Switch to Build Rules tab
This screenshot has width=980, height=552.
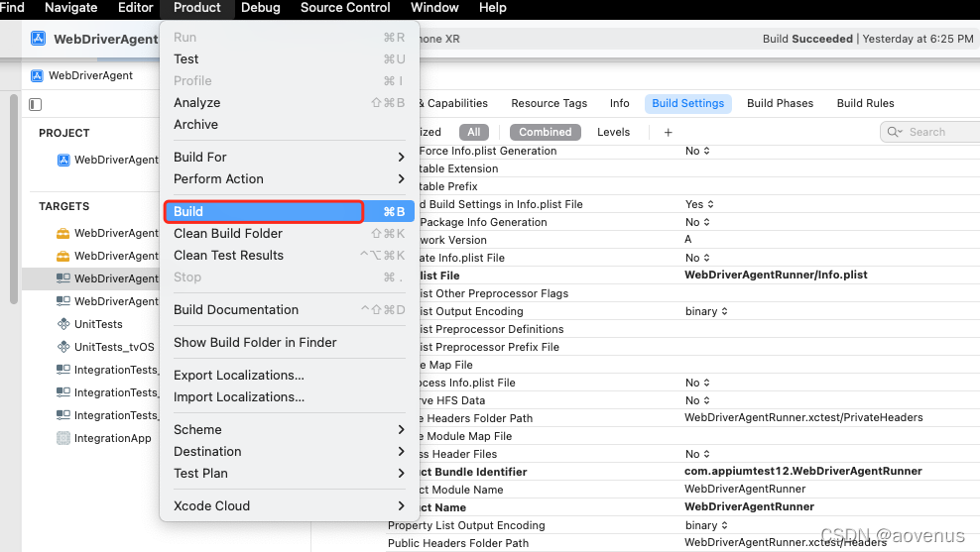(x=865, y=104)
